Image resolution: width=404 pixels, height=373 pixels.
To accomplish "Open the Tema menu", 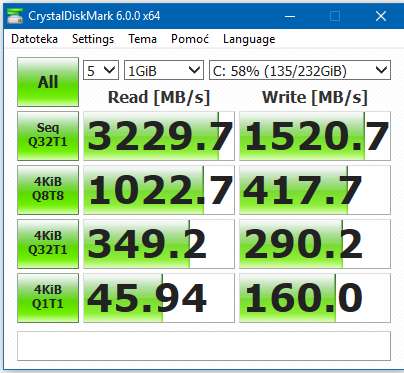I will point(143,39).
